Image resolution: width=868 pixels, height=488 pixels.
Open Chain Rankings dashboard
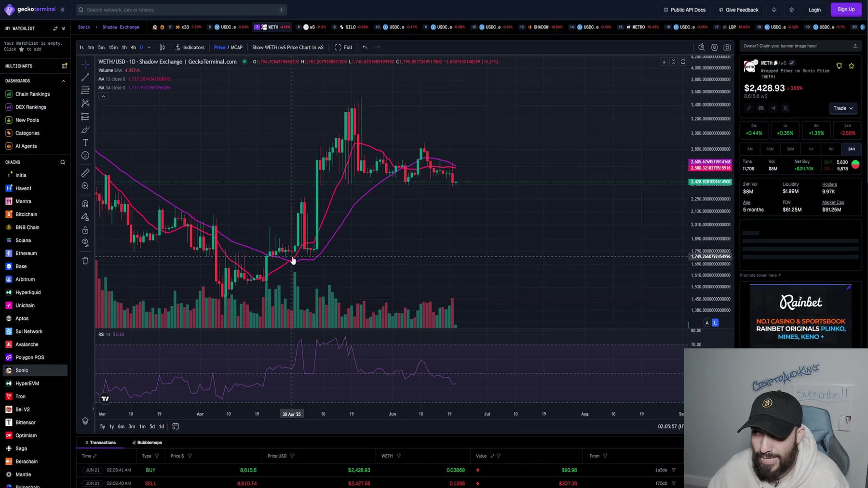(x=32, y=94)
